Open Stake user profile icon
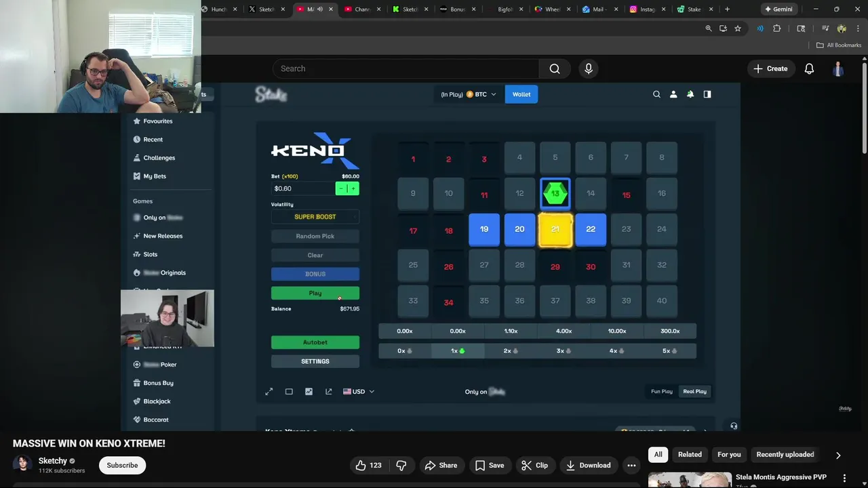This screenshot has width=868, height=488. [x=673, y=94]
